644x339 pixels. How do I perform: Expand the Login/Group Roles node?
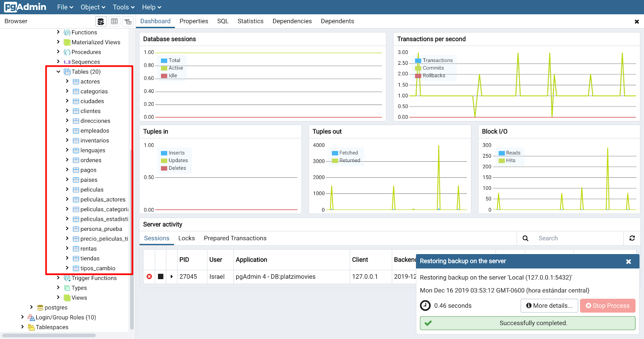[23, 317]
